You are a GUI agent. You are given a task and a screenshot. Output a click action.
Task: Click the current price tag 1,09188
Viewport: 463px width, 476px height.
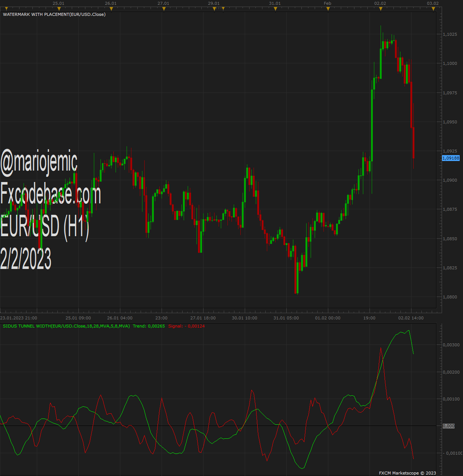pos(451,158)
